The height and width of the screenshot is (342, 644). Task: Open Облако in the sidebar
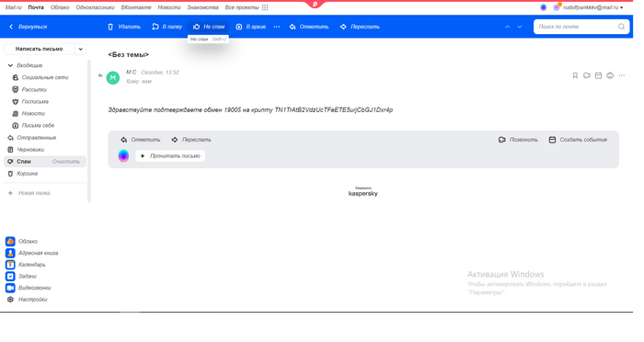22,242
